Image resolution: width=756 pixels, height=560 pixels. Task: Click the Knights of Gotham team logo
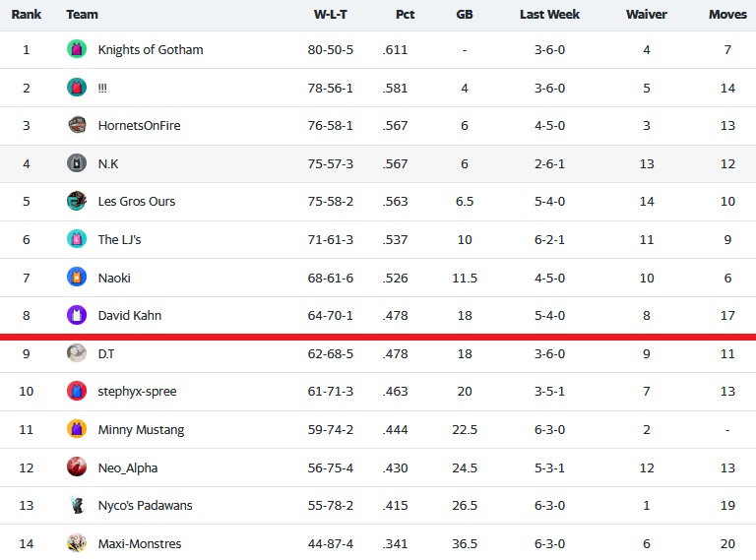pyautogui.click(x=77, y=49)
